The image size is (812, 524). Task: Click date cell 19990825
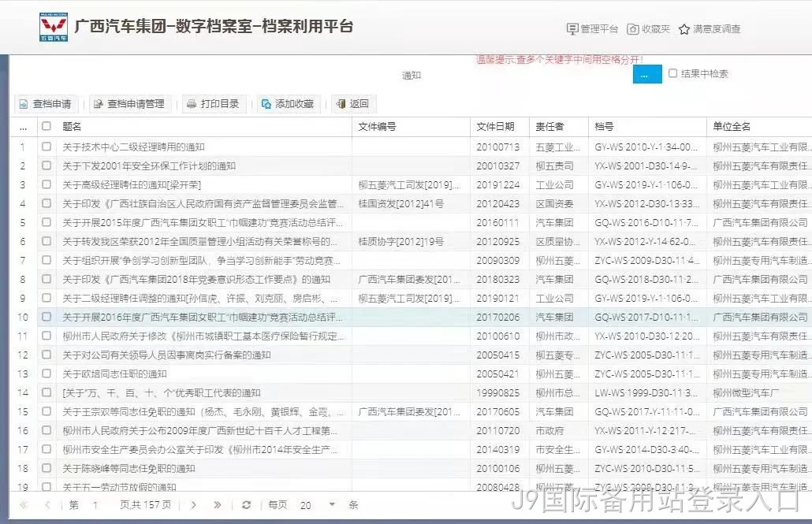[x=497, y=393]
